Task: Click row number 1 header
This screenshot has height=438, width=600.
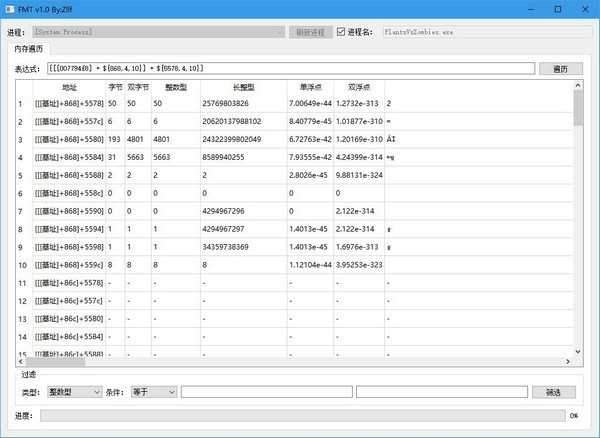Action: click(24, 104)
